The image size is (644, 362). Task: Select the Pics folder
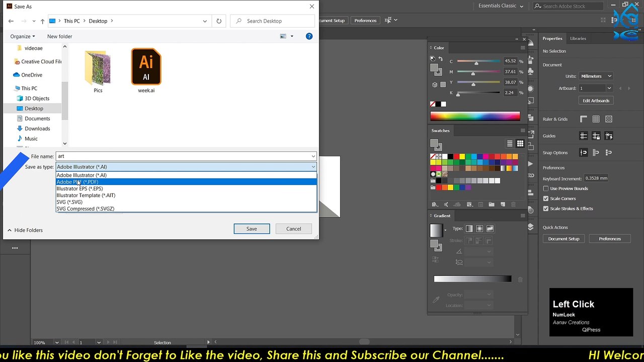tap(98, 71)
